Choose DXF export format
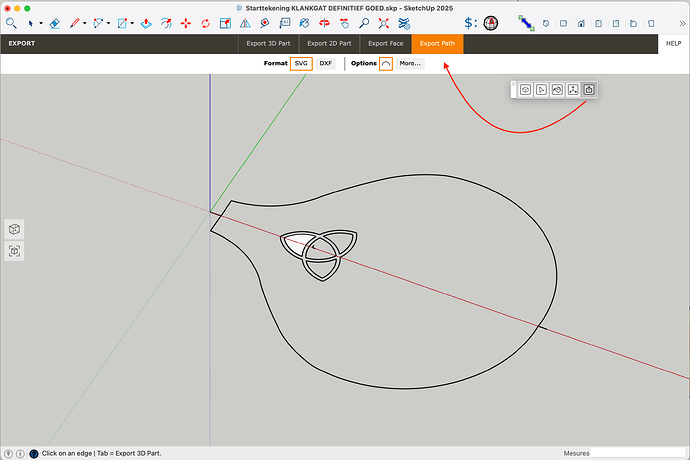Viewport: 690px width, 460px height. click(326, 63)
